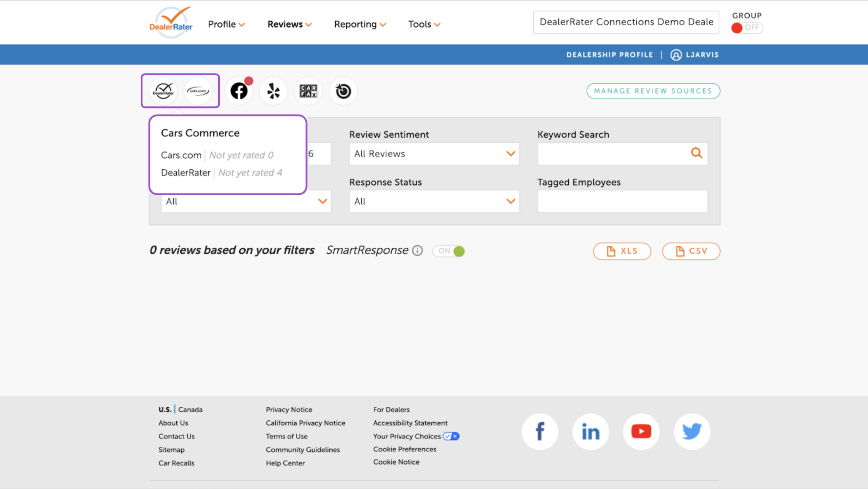Open the CARFAX review source
868x489 pixels.
[308, 91]
